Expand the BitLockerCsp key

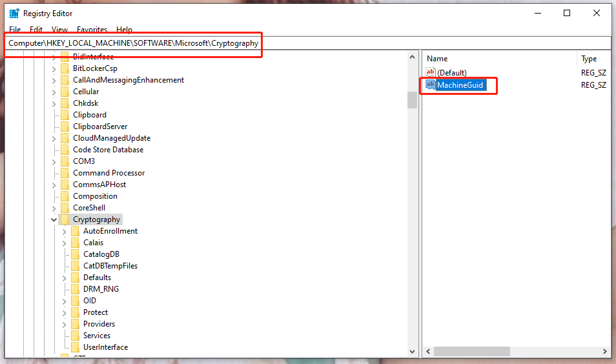coord(54,68)
